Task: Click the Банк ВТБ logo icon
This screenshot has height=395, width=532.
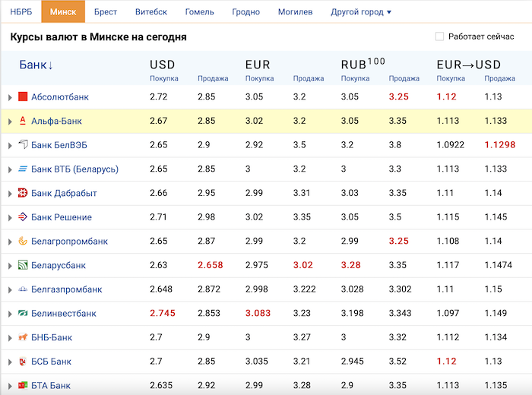Action: coord(23,169)
